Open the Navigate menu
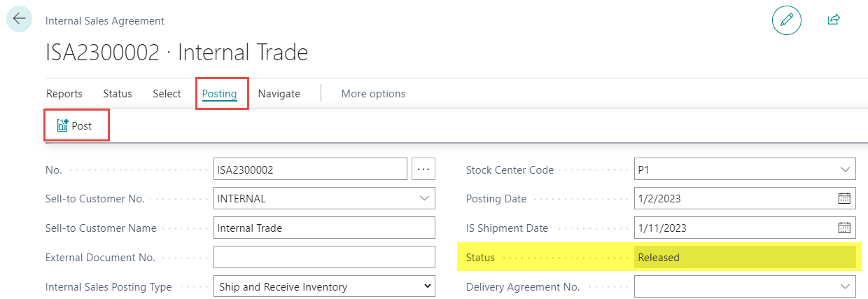The width and height of the screenshot is (868, 299). point(279,94)
